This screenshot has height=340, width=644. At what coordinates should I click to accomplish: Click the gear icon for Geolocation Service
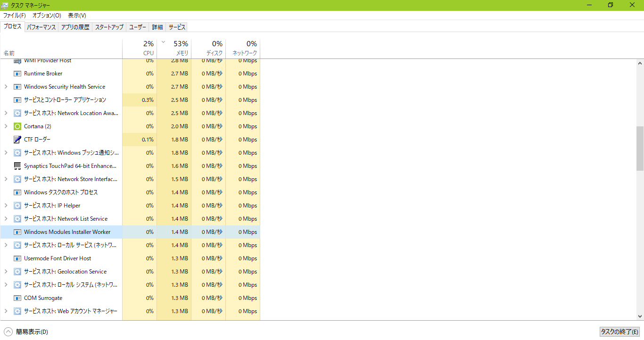coord(17,272)
